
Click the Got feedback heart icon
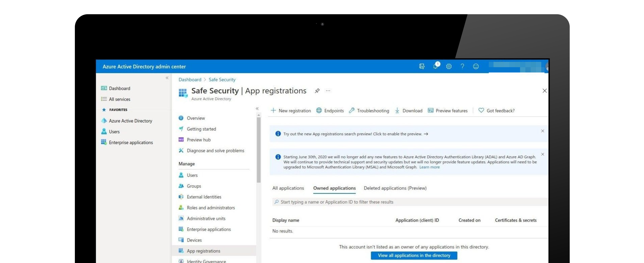click(481, 110)
